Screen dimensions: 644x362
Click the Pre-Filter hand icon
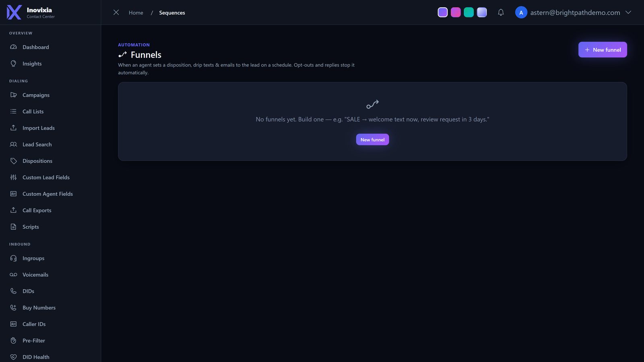click(13, 341)
